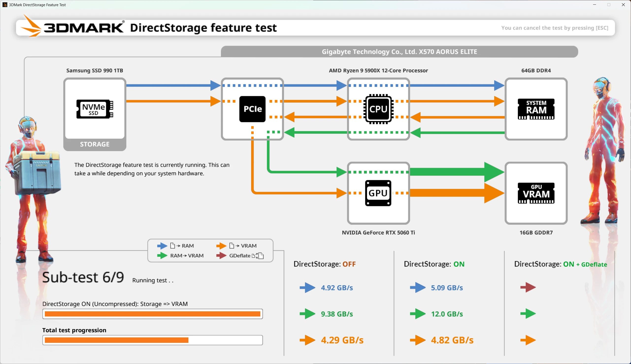The height and width of the screenshot is (364, 631).
Task: Click the 'Running test' status text
Action: (153, 281)
